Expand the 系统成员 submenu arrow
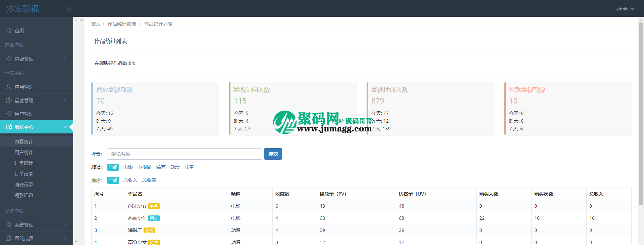The image size is (644, 245). [x=65, y=238]
